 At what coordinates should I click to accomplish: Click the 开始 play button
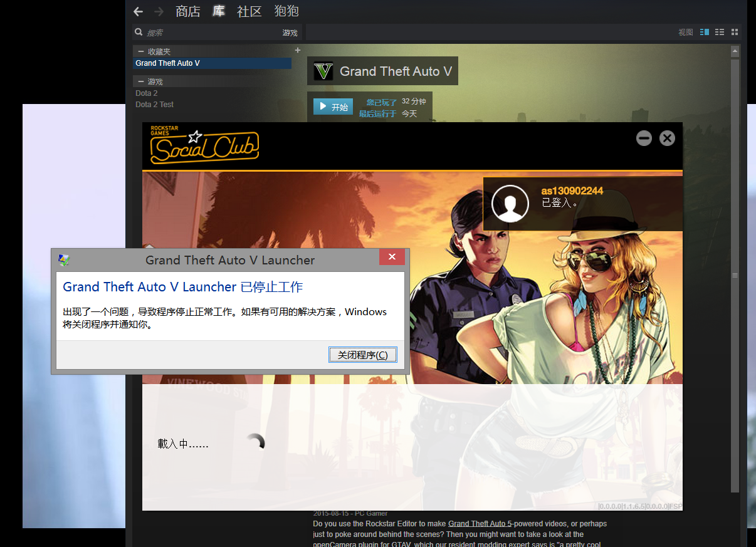pyautogui.click(x=333, y=107)
